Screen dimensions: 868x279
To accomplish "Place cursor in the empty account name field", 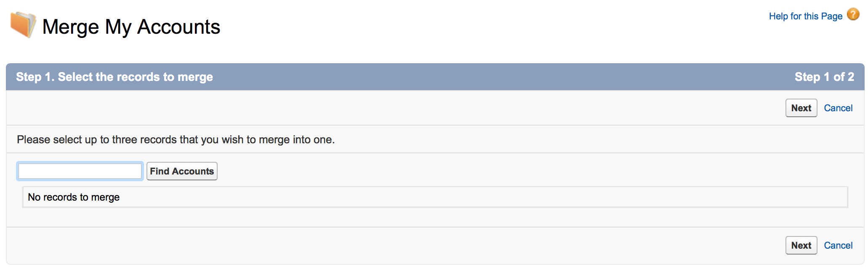I will (x=80, y=171).
